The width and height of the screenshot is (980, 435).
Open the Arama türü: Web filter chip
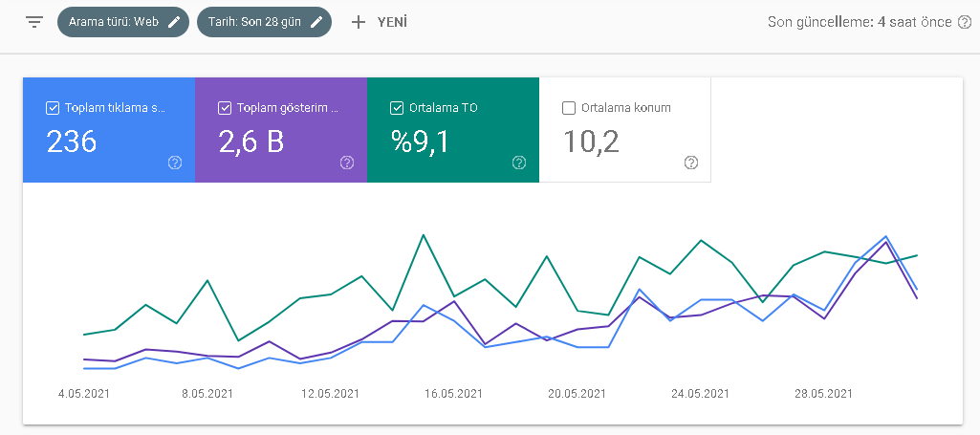(x=123, y=22)
